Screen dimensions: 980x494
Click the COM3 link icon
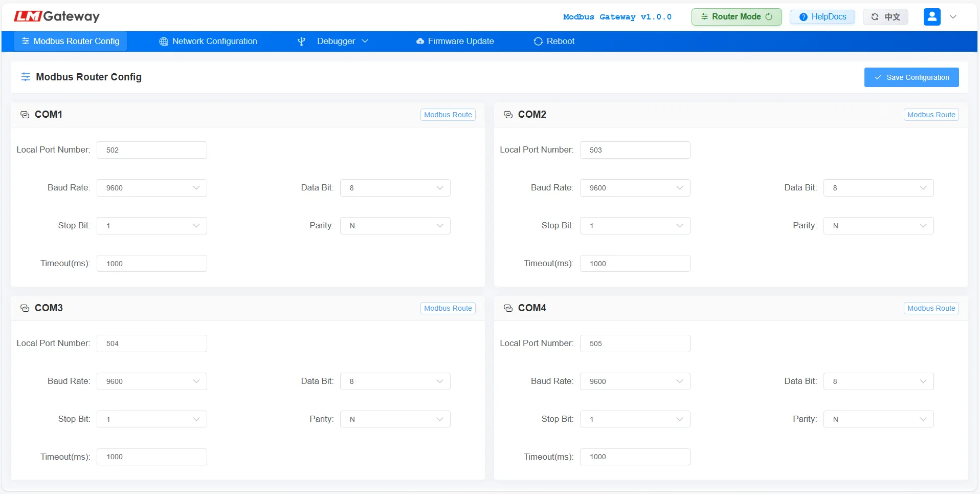25,308
